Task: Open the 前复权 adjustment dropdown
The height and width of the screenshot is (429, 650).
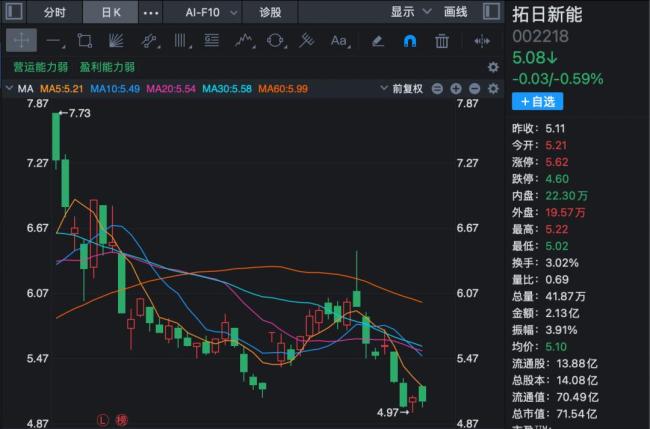Action: pos(401,88)
